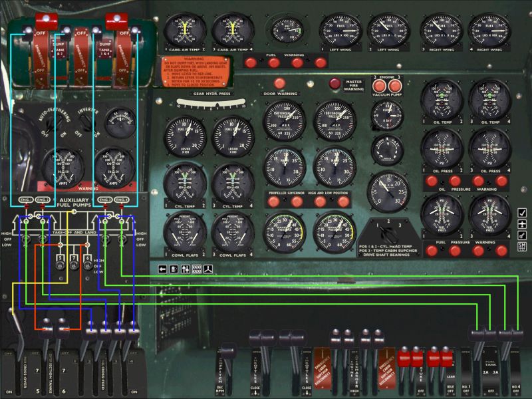This screenshot has height=399, width=532.
Task: Click the first Vacuum Pump engine light
Action: click(382, 86)
